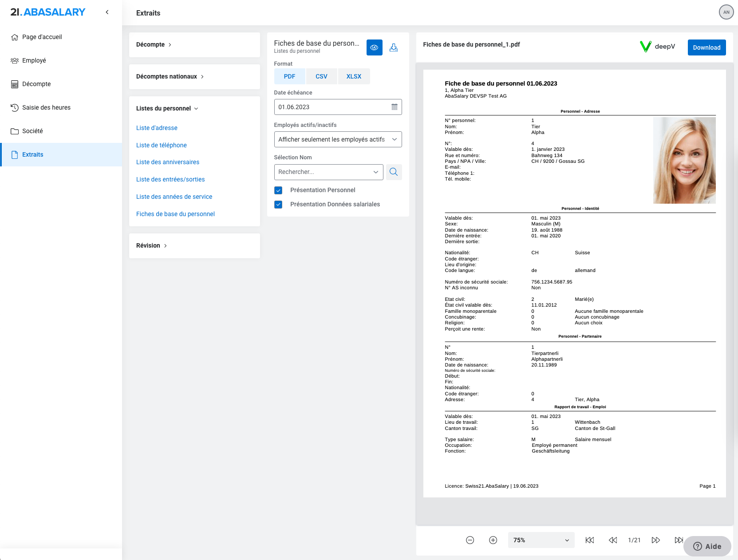Click the search magnifier icon
The width and height of the screenshot is (738, 560).
tap(394, 172)
